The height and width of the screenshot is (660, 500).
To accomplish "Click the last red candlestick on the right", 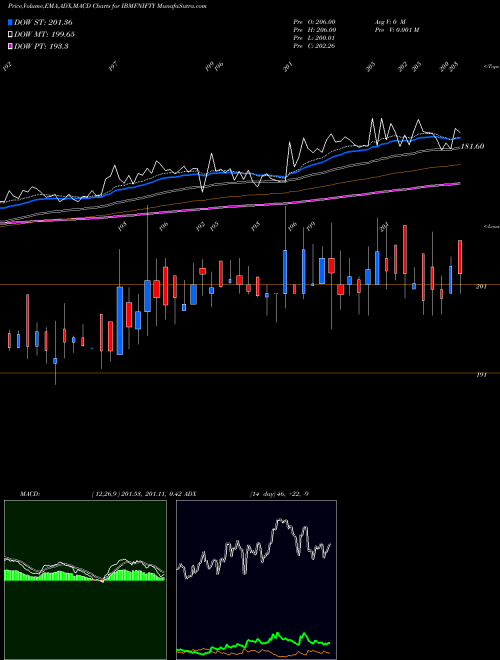I will pyautogui.click(x=460, y=257).
